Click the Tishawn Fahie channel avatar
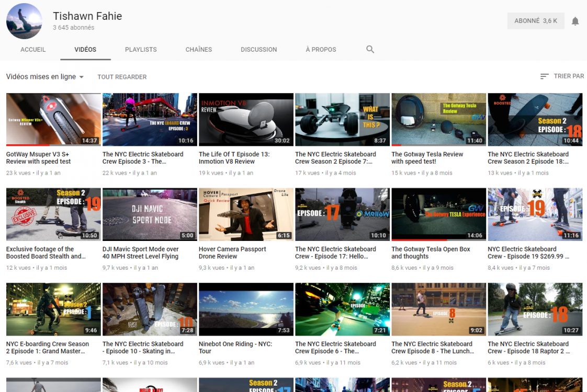Viewport: 587px width, 392px height. [25, 21]
